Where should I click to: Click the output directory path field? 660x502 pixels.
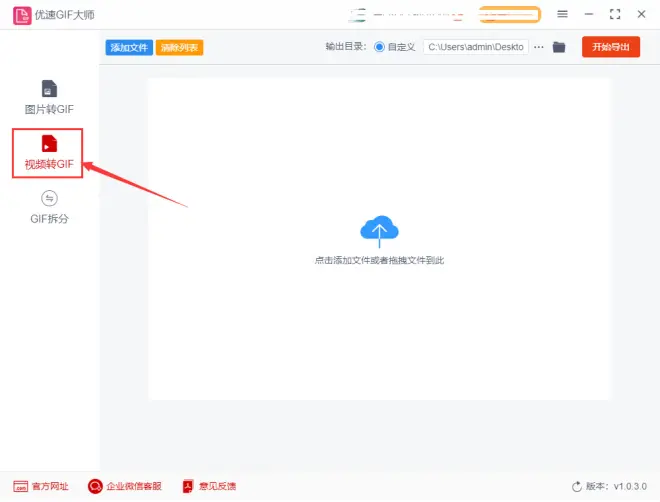pos(475,47)
